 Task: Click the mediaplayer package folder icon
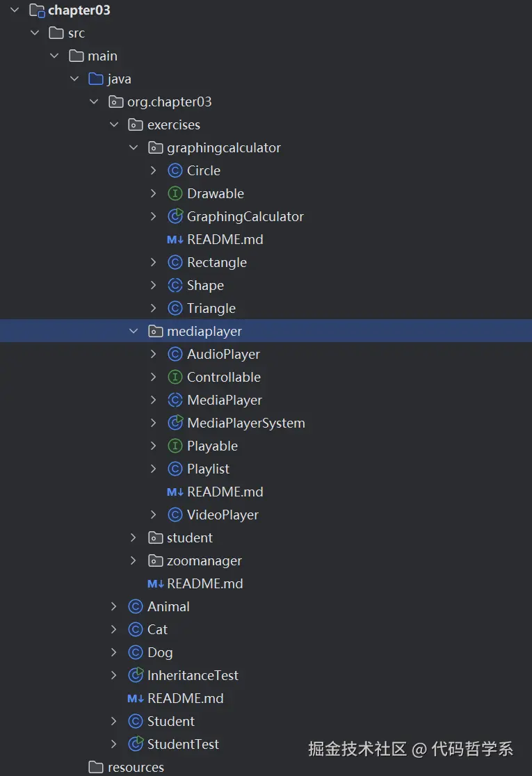click(x=155, y=331)
